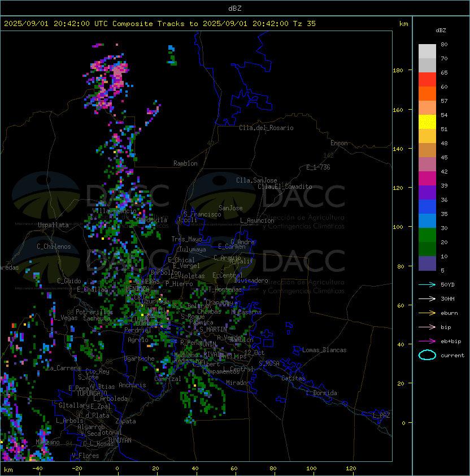This screenshot has width=470, height=476.
Task: Click the yellow eburn arrow icon
Action: pos(427,313)
